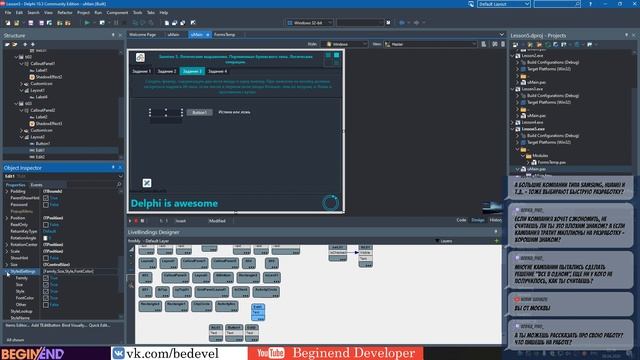This screenshot has height=360, width=640.
Task: Click the green Run button in toolbar
Action: pyautogui.click(x=87, y=23)
